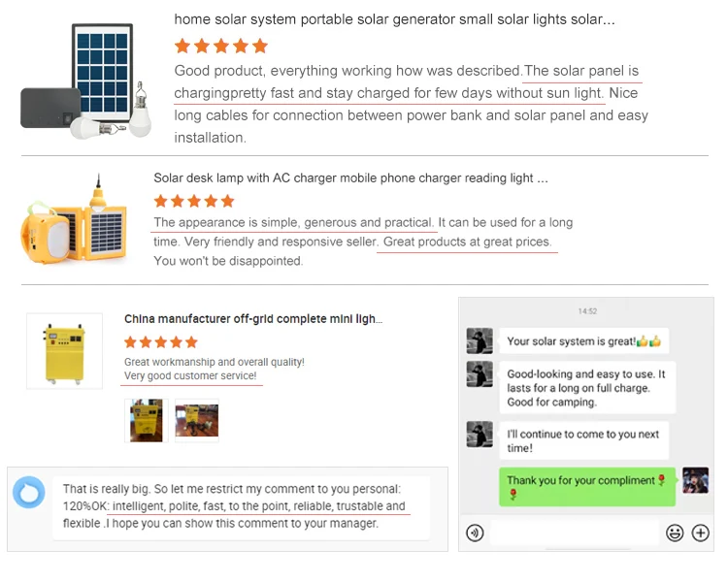Open 'Solar desk lamp with AC charger' title

[350, 178]
